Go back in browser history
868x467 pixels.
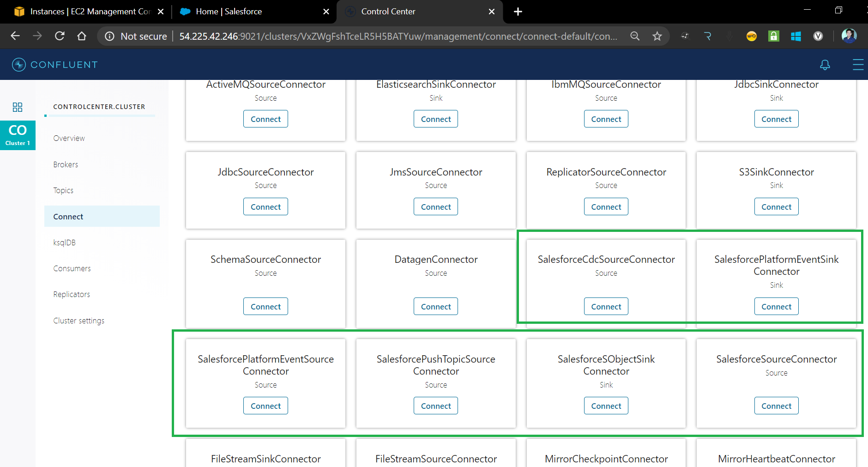(15, 36)
